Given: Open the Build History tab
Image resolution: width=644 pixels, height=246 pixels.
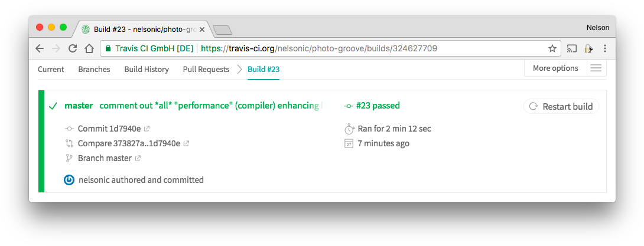Looking at the screenshot, I should coord(147,70).
